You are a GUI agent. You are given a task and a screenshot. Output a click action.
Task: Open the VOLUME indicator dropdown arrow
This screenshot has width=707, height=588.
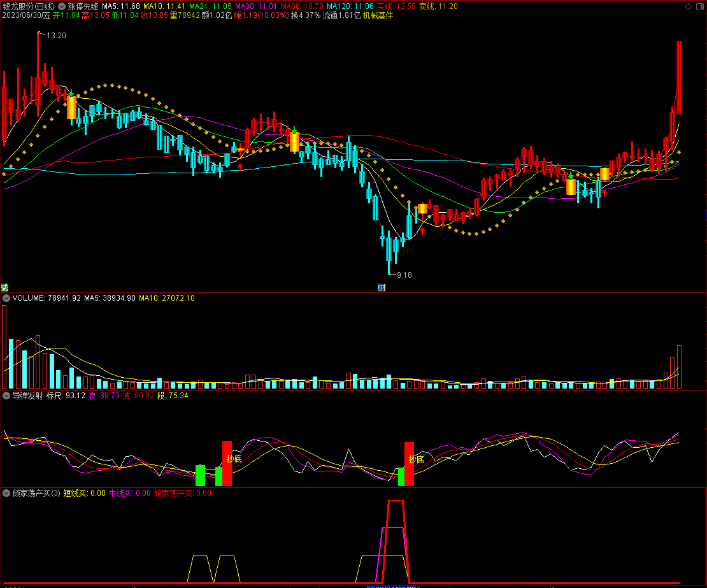point(6,298)
